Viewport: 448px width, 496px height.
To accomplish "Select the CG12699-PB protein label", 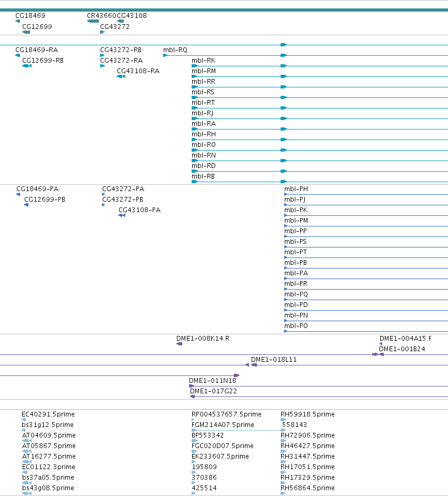I will coord(45,200).
